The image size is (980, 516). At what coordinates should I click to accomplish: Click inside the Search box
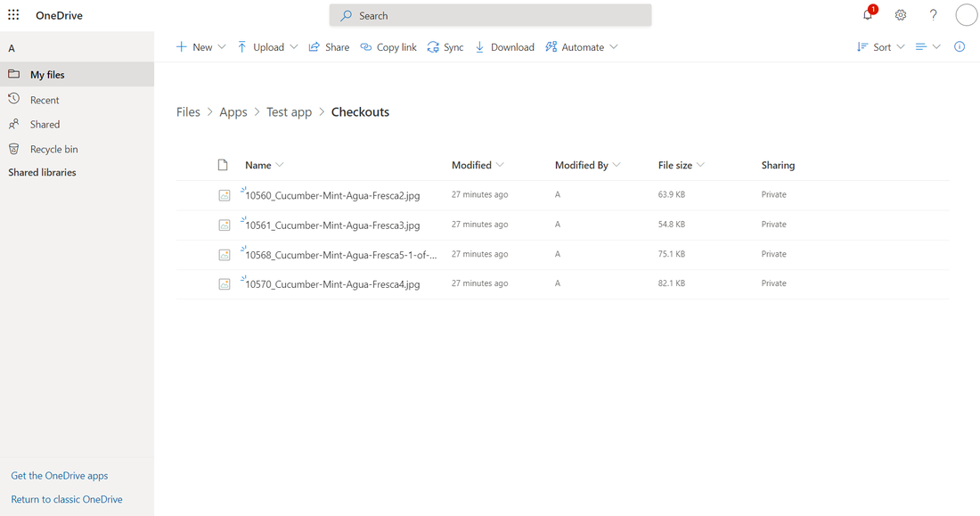click(490, 15)
